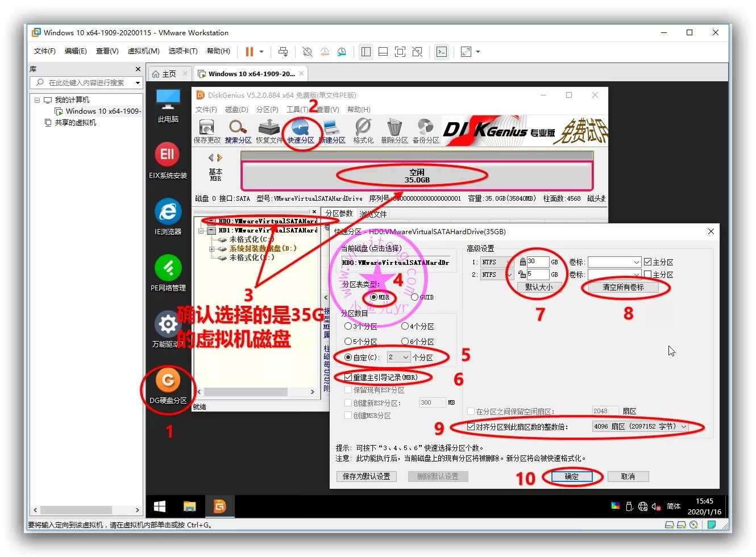Select the MBR partition table radio button
This screenshot has height=557, width=756.
pyautogui.click(x=373, y=297)
